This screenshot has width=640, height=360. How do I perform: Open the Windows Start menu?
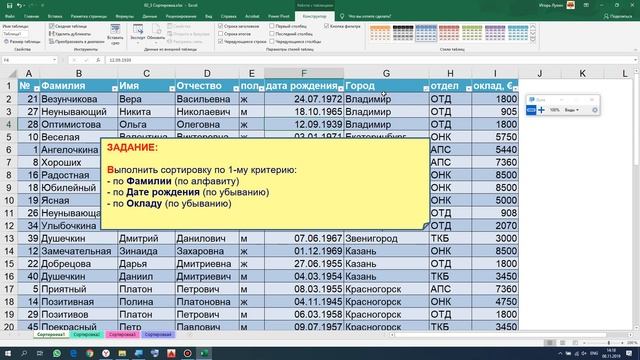coord(7,353)
